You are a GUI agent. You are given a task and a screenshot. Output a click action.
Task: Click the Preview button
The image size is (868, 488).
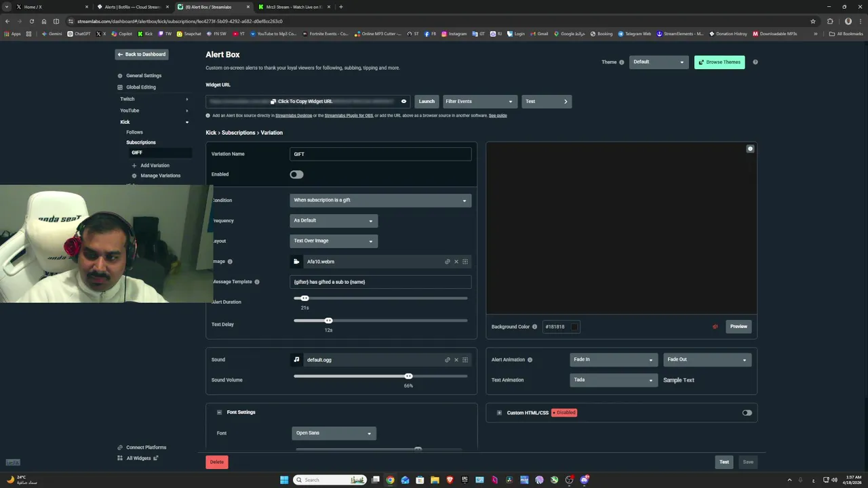click(x=738, y=327)
